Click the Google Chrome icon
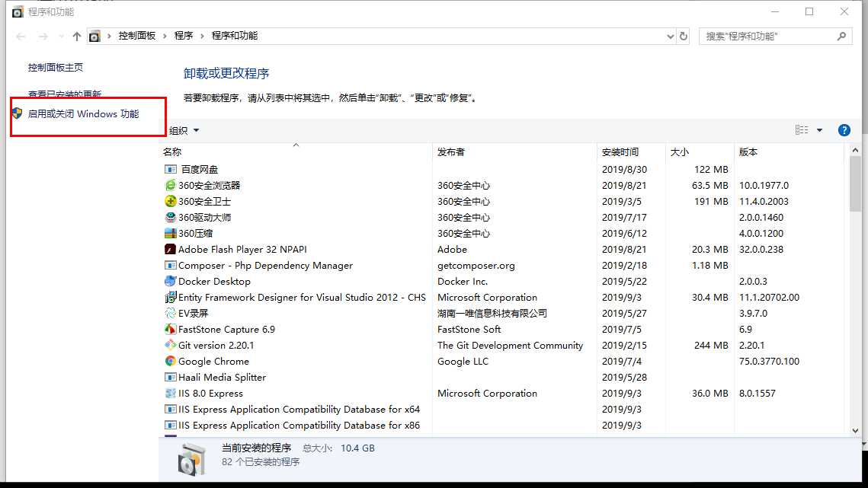The width and height of the screenshot is (868, 488). [x=171, y=362]
